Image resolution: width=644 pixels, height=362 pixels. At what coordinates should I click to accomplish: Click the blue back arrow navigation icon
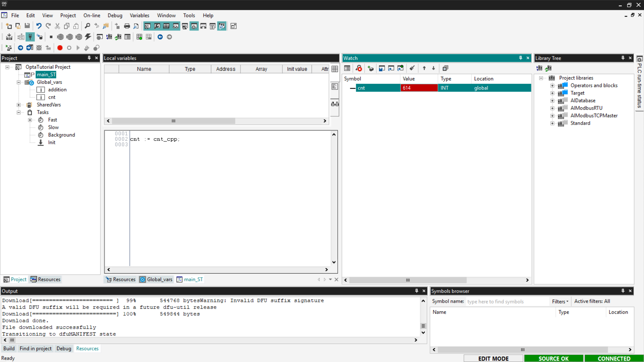point(160,37)
